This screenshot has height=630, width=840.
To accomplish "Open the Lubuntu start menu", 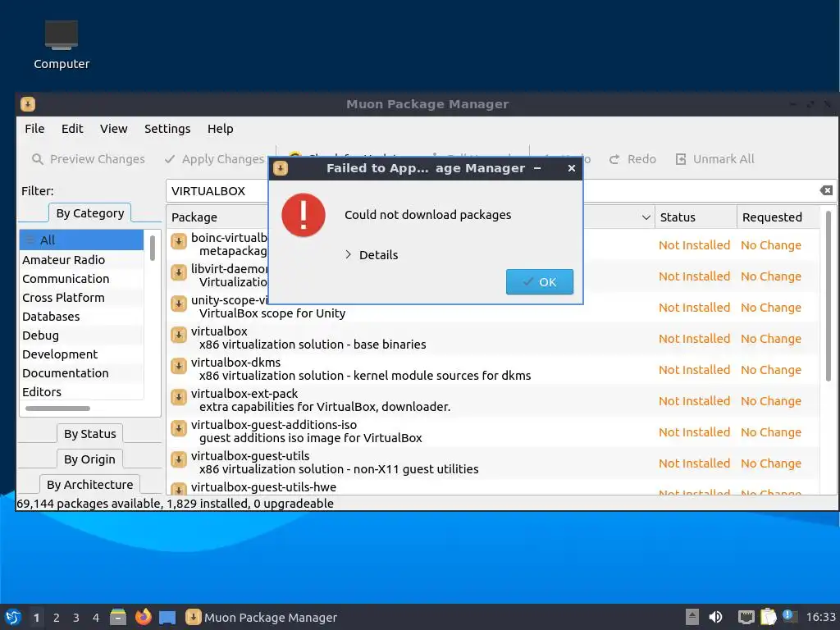I will tap(13, 617).
